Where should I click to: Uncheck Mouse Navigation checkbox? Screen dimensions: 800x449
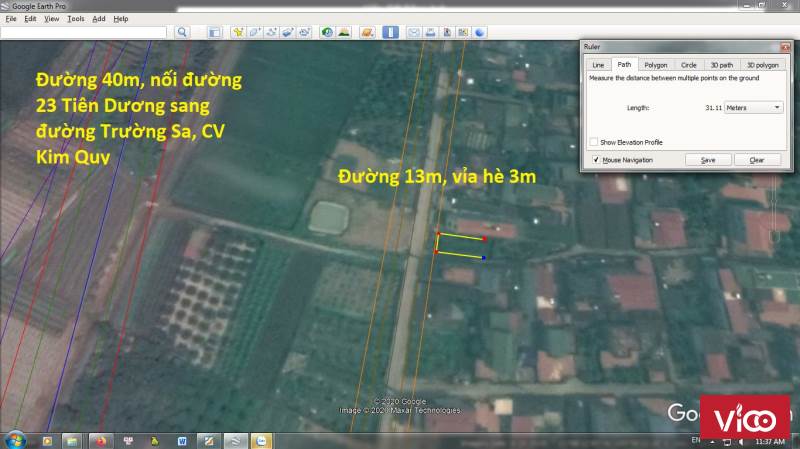tap(595, 160)
